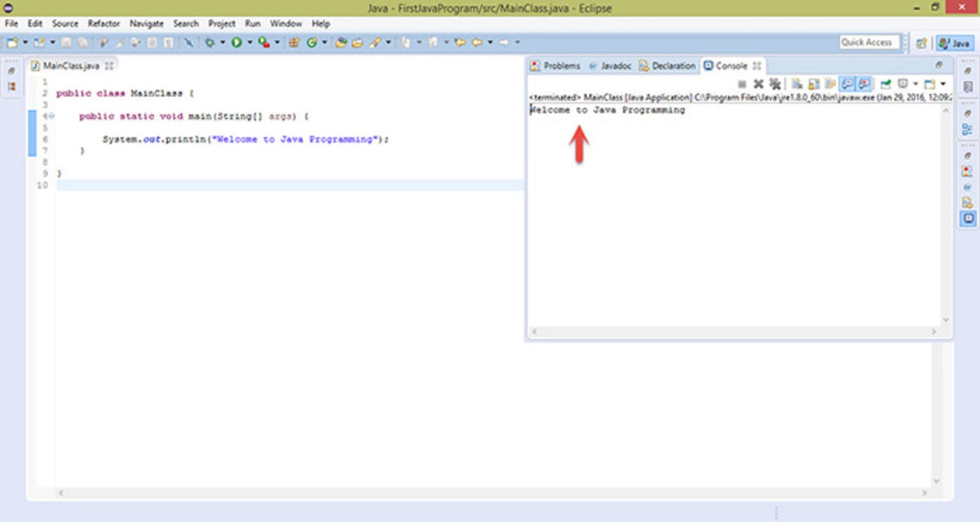Expand the New Java Class dropdown arrow
The height and width of the screenshot is (522, 980).
(324, 42)
